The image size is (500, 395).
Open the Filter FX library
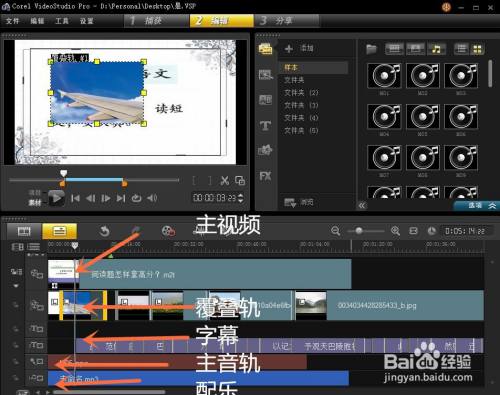pos(265,176)
